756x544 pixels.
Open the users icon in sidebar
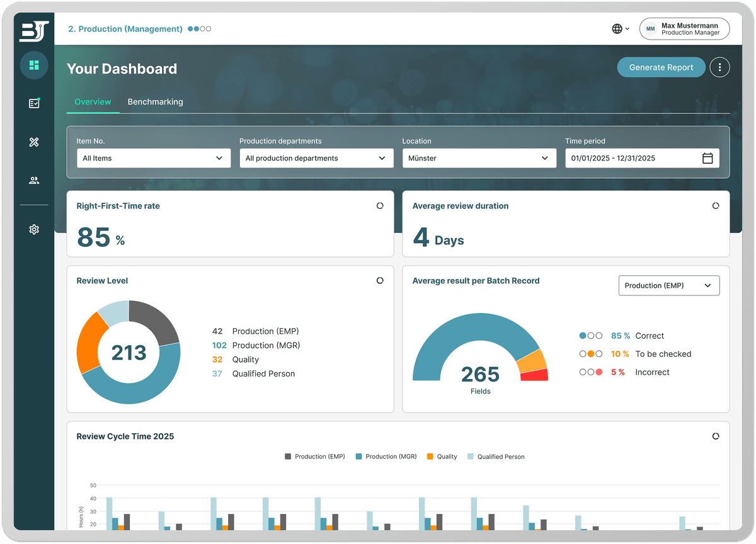click(x=34, y=181)
